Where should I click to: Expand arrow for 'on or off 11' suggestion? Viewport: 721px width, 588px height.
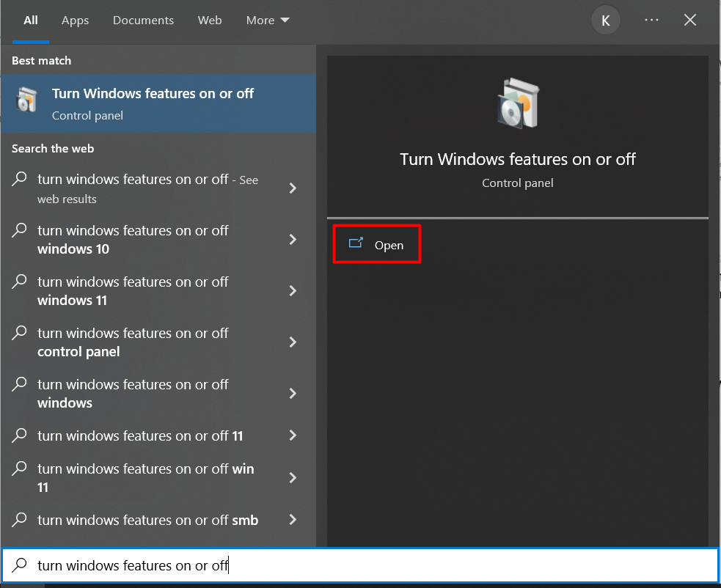(293, 436)
